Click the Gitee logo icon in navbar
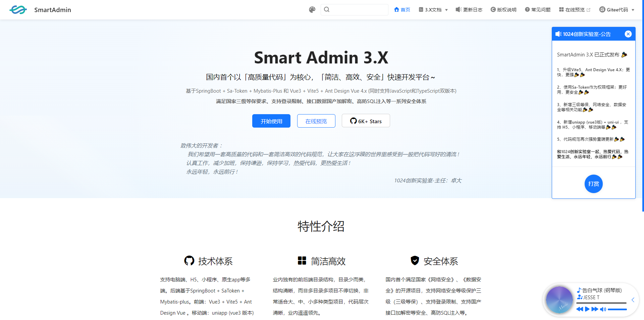The height and width of the screenshot is (320, 644). [602, 10]
